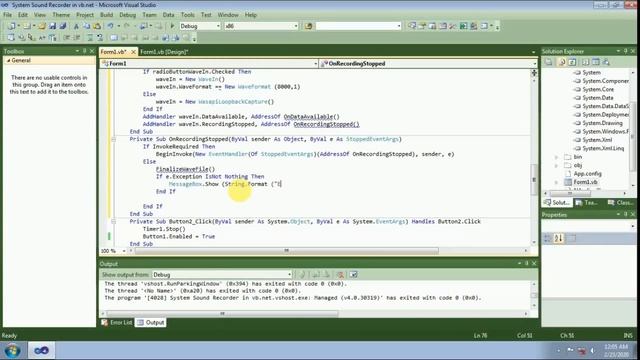Viewport: 640px width, 360px height.
Task: Click View Code icon in Solution Explorer
Action: coord(585,62)
